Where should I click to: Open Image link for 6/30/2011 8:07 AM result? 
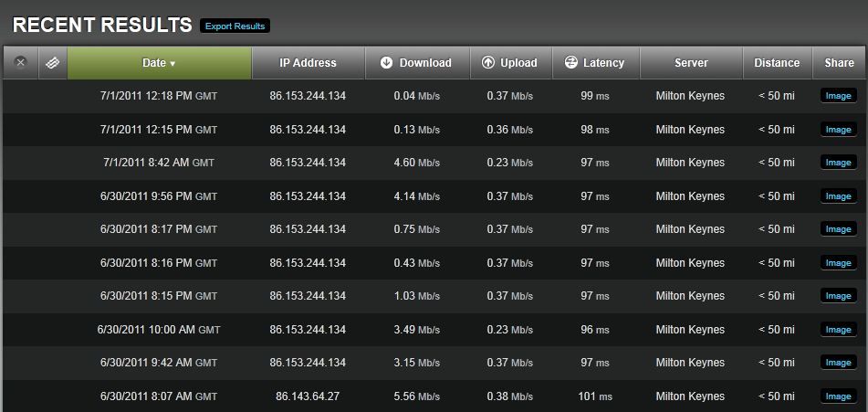(x=838, y=396)
